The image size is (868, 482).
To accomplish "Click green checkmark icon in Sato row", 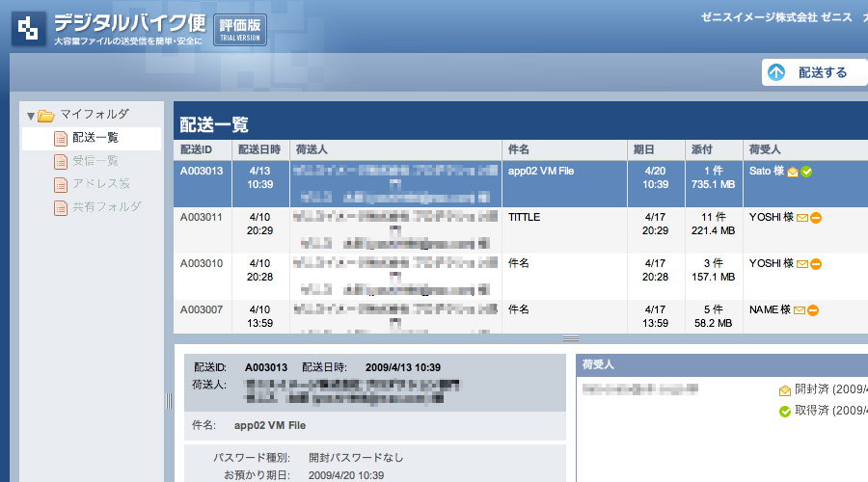I will [x=806, y=172].
